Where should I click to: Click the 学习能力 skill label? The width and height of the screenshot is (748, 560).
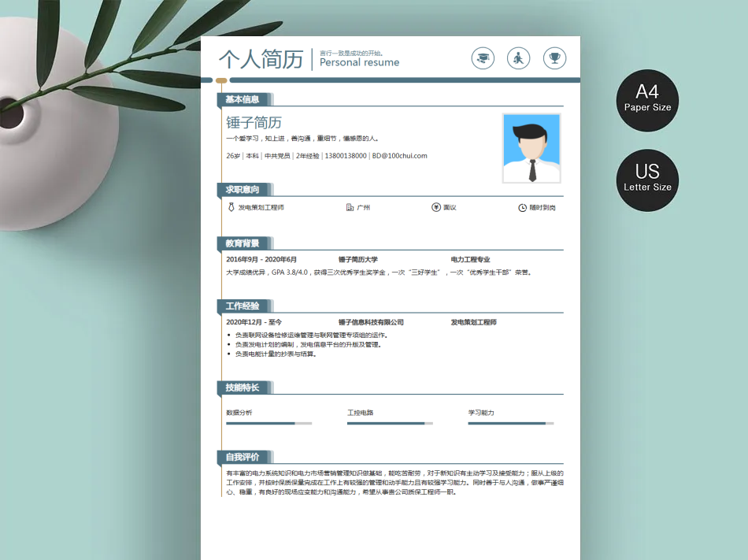pos(481,413)
